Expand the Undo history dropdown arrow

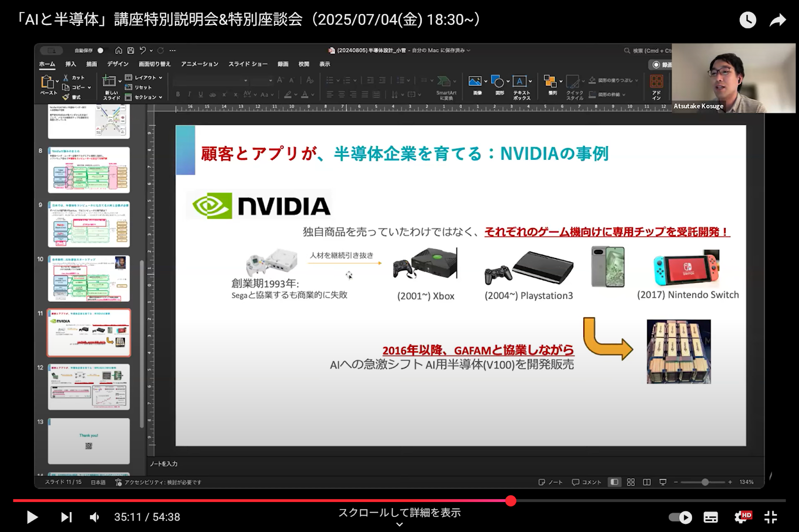pyautogui.click(x=151, y=50)
